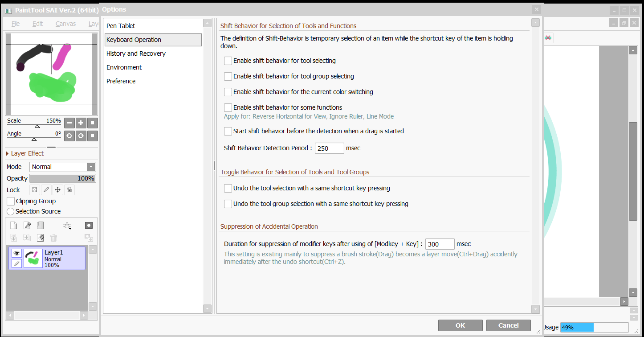The height and width of the screenshot is (337, 644).
Task: Click the navigator preview thumbnail
Action: point(51,74)
